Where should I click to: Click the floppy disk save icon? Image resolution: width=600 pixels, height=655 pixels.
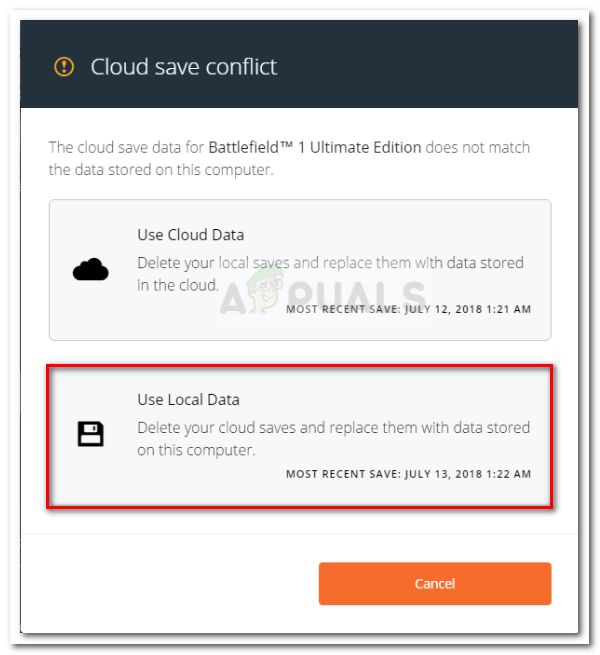point(90,434)
